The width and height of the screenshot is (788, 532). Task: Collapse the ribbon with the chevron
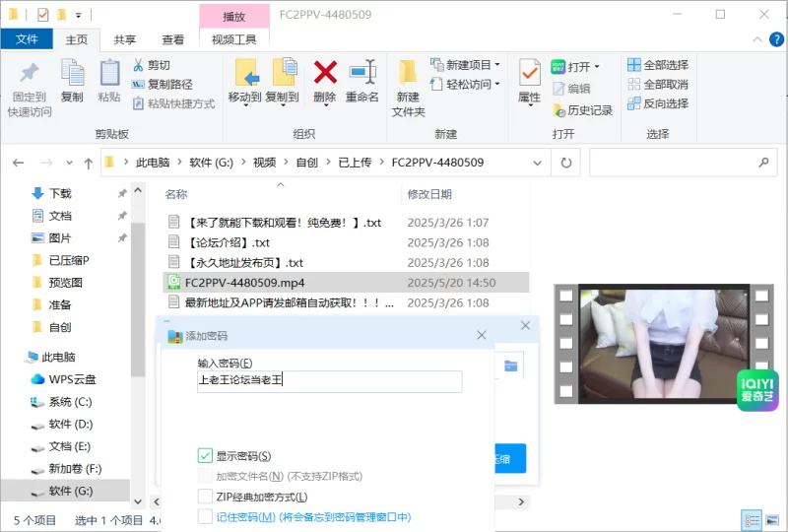click(757, 39)
